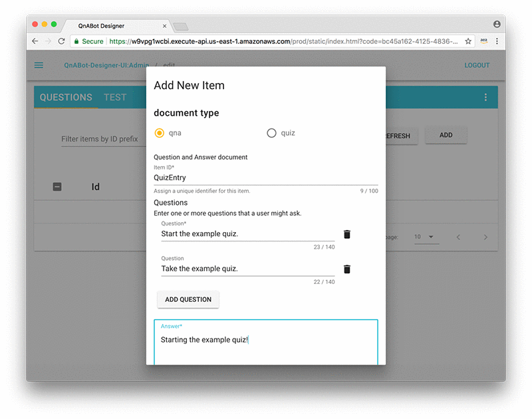Viewport: 532px width, 419px height.
Task: Select the qna document type
Action: (160, 133)
